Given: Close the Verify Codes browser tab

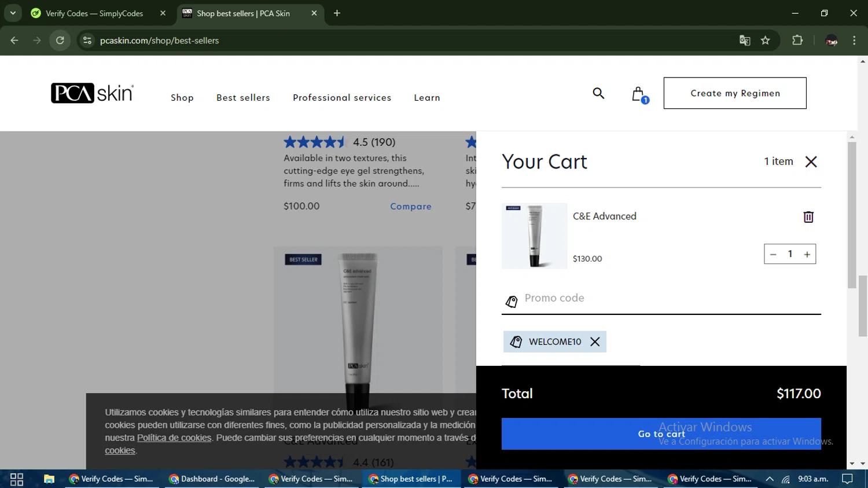Looking at the screenshot, I should pyautogui.click(x=163, y=13).
